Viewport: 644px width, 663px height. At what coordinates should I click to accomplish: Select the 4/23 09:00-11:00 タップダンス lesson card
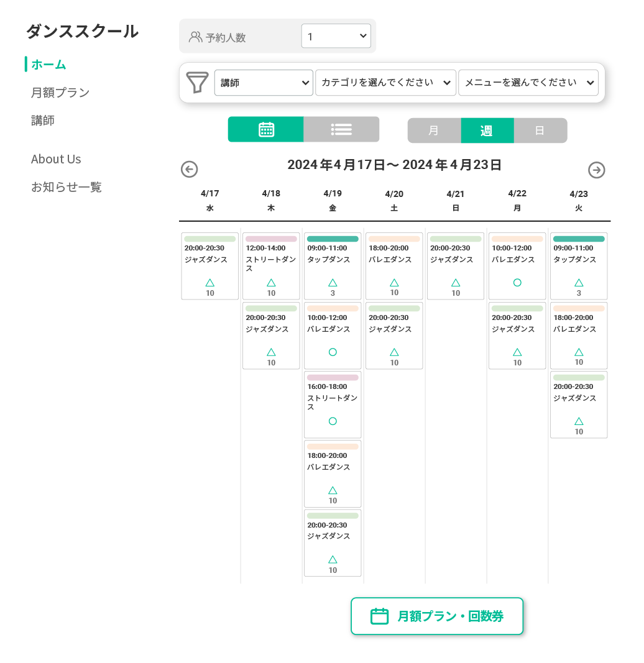tap(578, 266)
